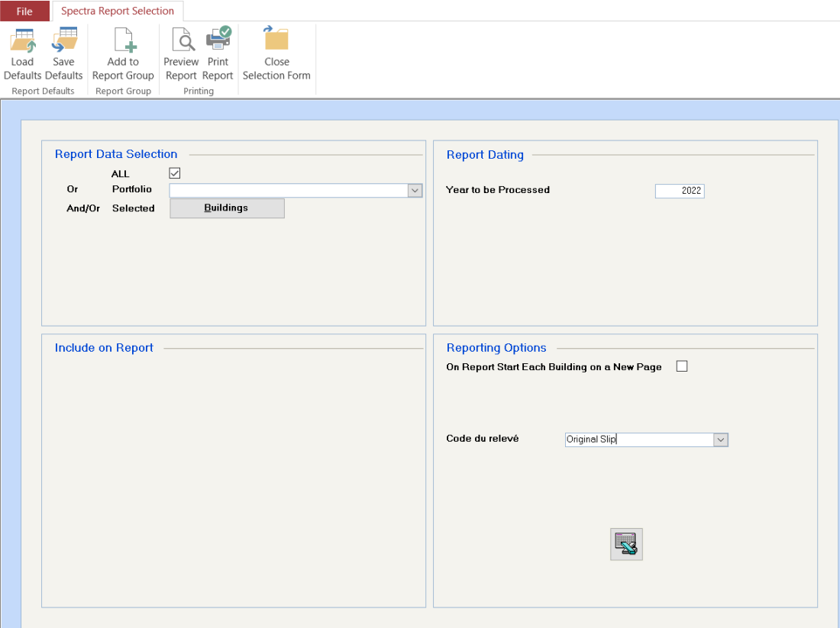Open the Code du relevé dropdown arrow
Screen dimensions: 840x628
(721, 440)
